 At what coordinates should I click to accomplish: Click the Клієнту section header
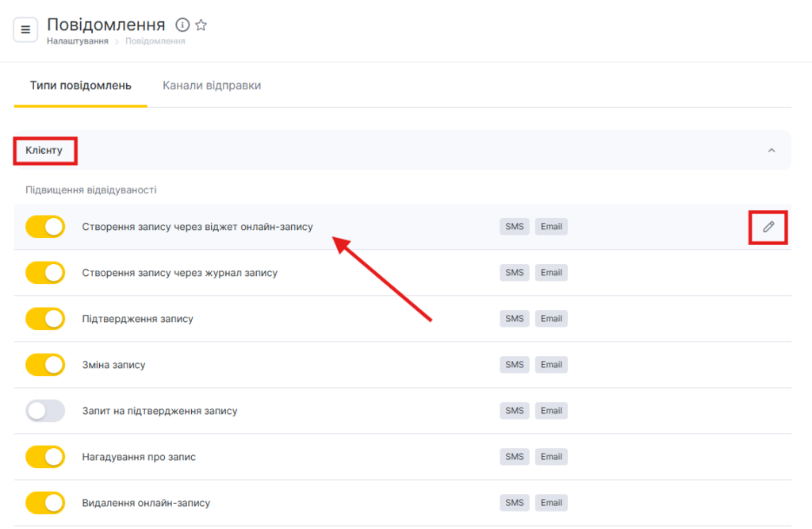point(44,150)
